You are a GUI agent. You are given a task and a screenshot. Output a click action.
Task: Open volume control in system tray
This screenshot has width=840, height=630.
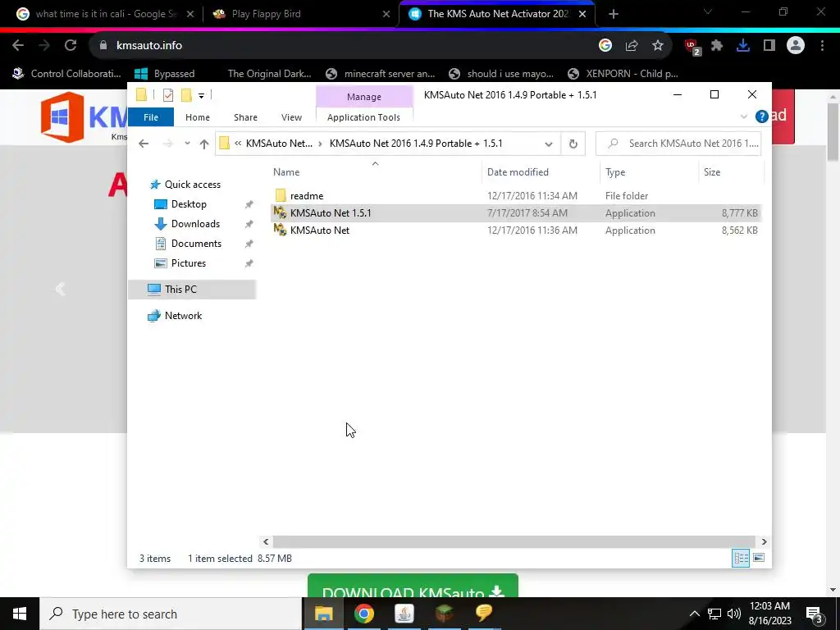point(734,614)
